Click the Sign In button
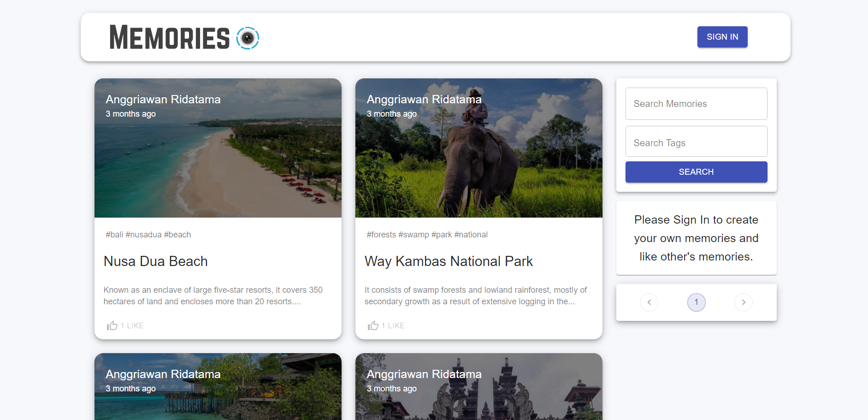This screenshot has width=868, height=420. 722,37
